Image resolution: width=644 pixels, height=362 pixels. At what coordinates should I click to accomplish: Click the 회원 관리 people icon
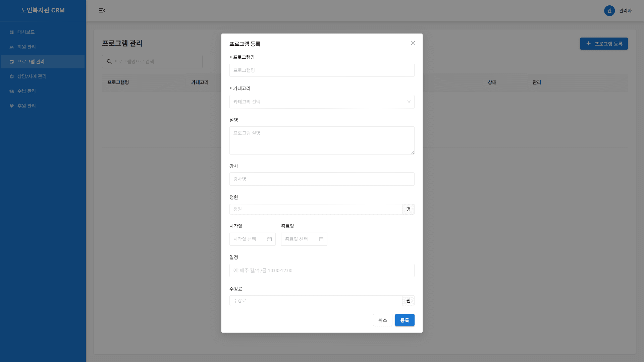tap(11, 47)
